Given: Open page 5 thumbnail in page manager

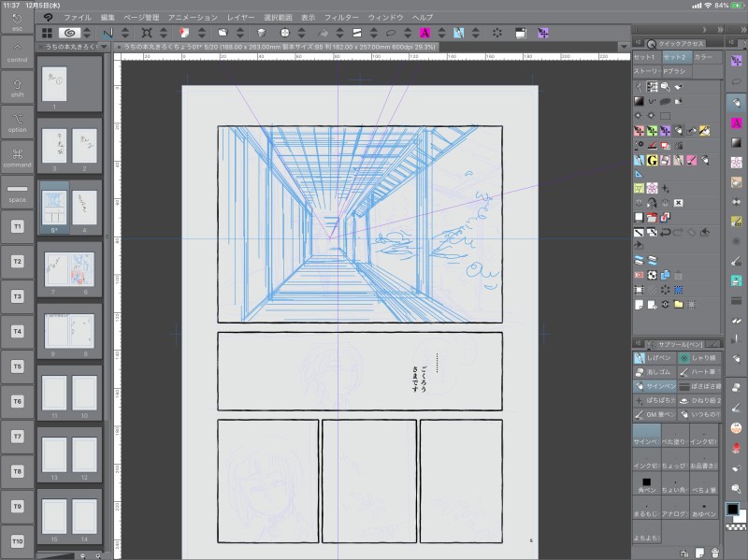Looking at the screenshot, I should coord(54,207).
